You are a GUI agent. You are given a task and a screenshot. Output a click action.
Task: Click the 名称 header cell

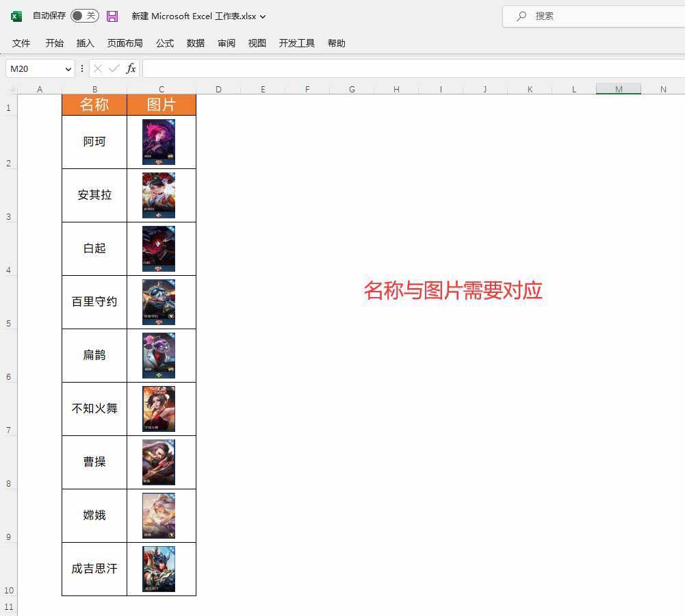click(94, 105)
